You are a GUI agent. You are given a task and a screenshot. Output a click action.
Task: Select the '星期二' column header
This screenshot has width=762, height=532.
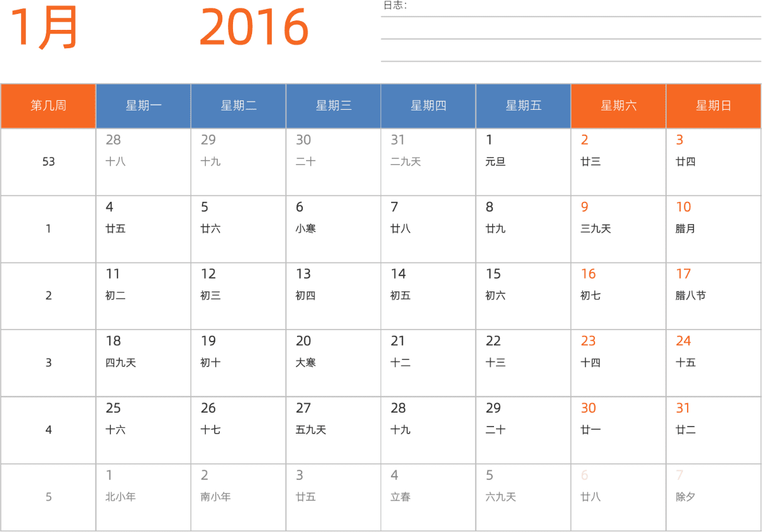coord(239,106)
